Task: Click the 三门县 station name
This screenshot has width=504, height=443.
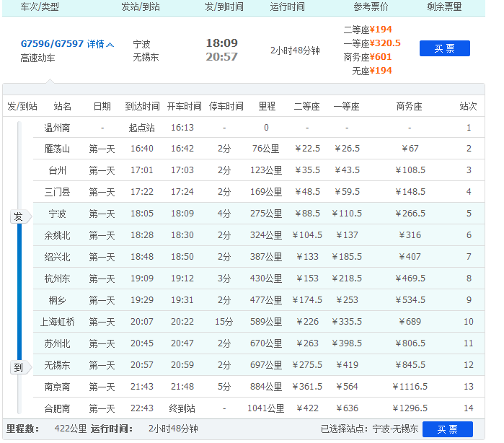Action: tap(57, 192)
